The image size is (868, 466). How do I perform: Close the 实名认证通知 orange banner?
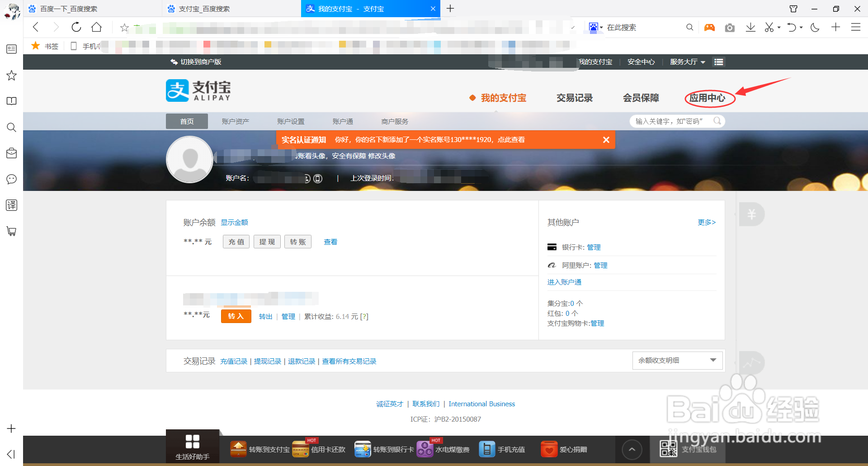(x=606, y=140)
